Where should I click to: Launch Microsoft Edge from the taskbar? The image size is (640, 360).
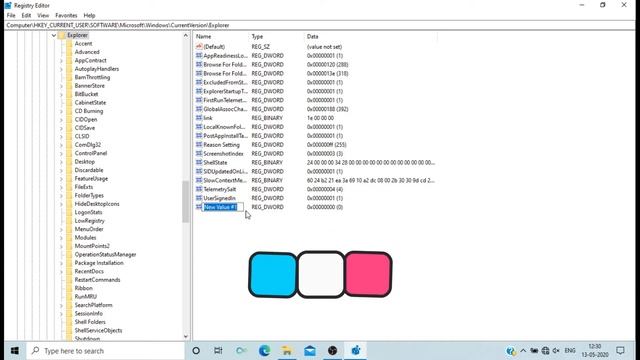click(264, 351)
